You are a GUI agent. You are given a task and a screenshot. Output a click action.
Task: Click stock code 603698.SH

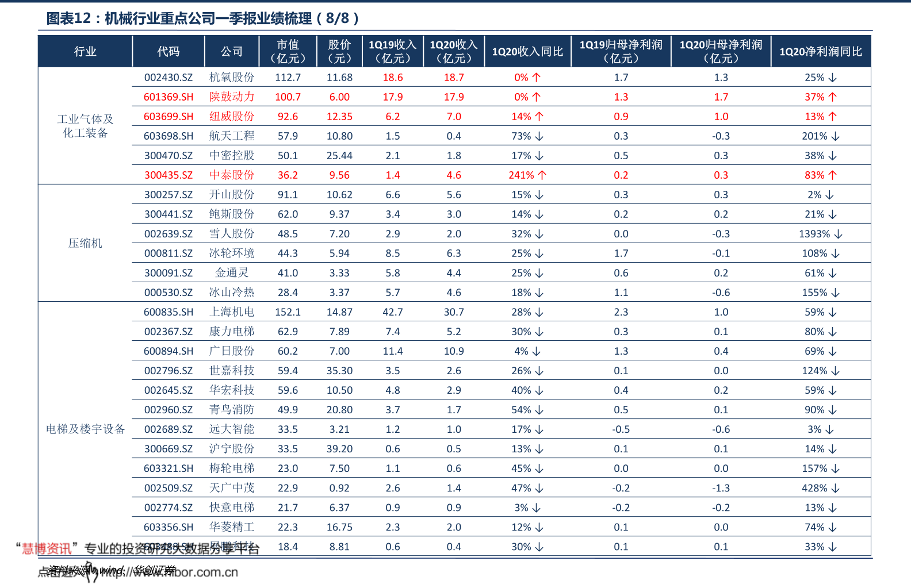tap(169, 136)
